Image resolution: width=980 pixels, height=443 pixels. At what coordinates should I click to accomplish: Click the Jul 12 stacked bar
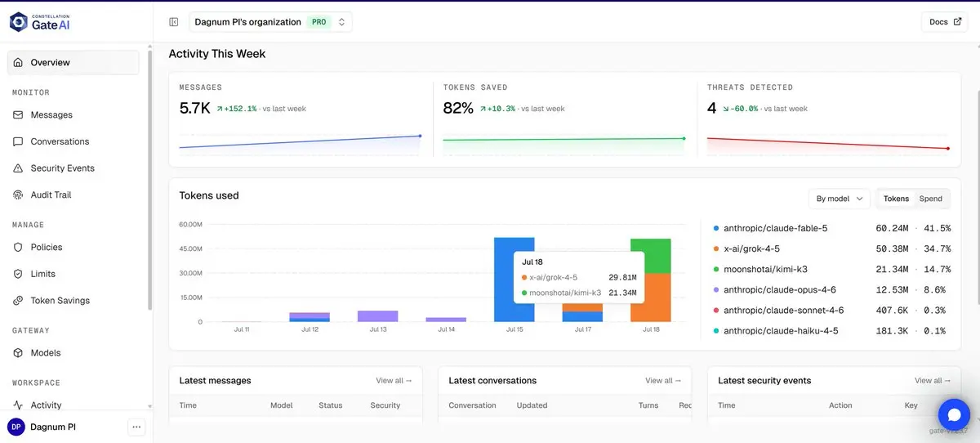coord(310,317)
